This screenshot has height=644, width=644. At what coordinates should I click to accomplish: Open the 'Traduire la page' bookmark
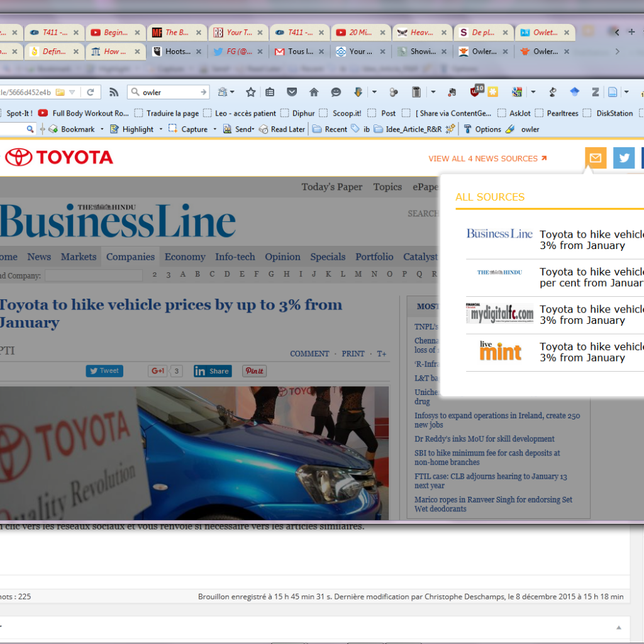click(x=167, y=113)
